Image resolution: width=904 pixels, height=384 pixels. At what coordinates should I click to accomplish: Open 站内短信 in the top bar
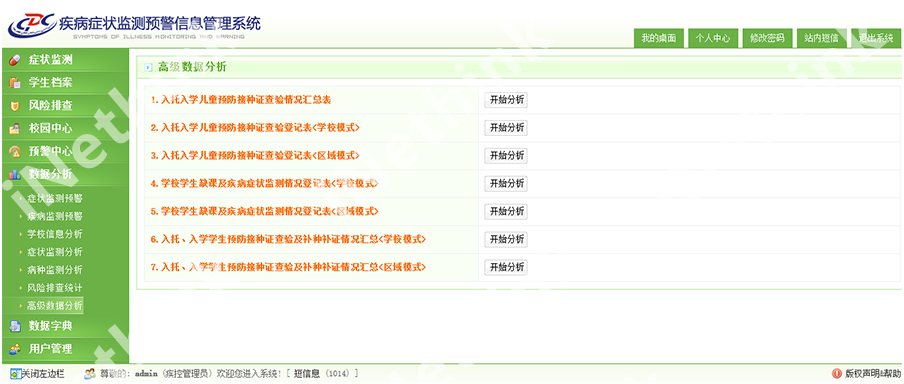click(x=822, y=38)
